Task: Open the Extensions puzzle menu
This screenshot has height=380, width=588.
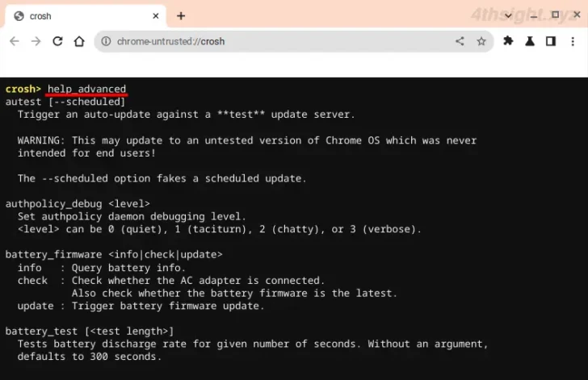Action: pos(508,41)
